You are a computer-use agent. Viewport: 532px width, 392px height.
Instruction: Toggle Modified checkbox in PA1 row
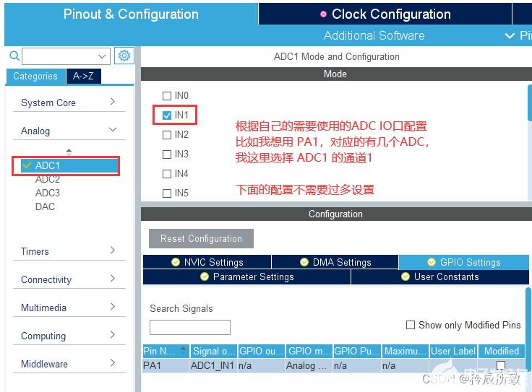click(501, 365)
